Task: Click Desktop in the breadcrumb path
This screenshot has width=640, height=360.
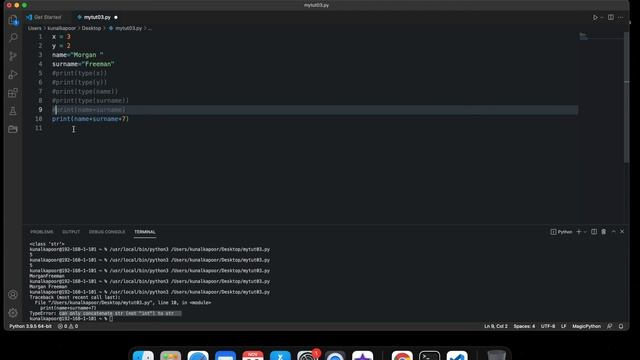Action: coord(91,28)
